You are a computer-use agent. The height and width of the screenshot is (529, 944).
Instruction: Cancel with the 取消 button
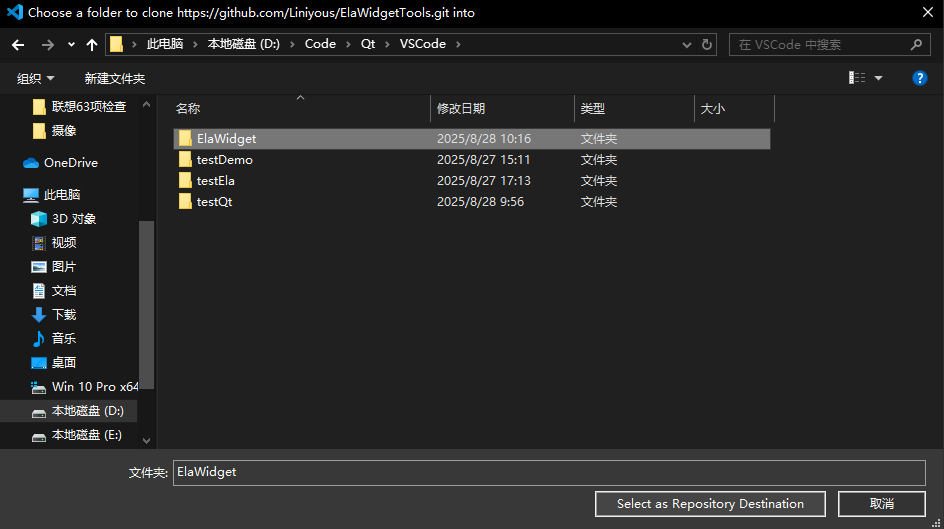(882, 504)
